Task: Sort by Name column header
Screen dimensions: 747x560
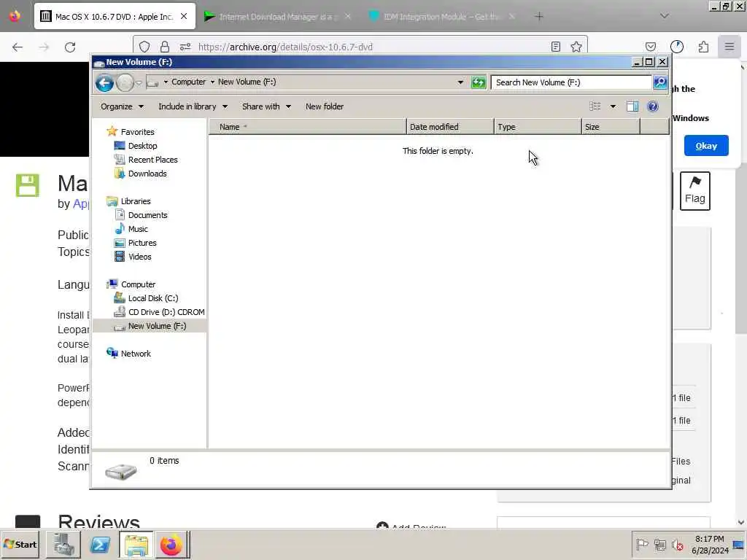Action: [x=307, y=127]
